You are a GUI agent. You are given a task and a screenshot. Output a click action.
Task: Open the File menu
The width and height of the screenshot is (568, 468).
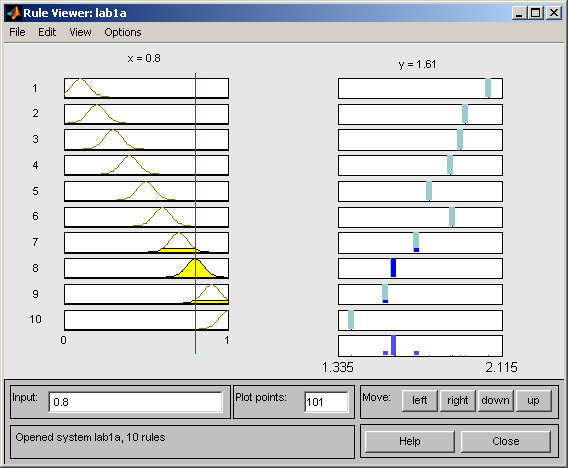(x=17, y=32)
